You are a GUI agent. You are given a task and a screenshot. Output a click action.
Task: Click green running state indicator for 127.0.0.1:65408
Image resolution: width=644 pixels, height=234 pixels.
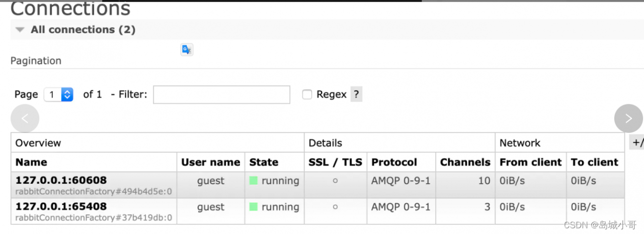pyautogui.click(x=254, y=207)
